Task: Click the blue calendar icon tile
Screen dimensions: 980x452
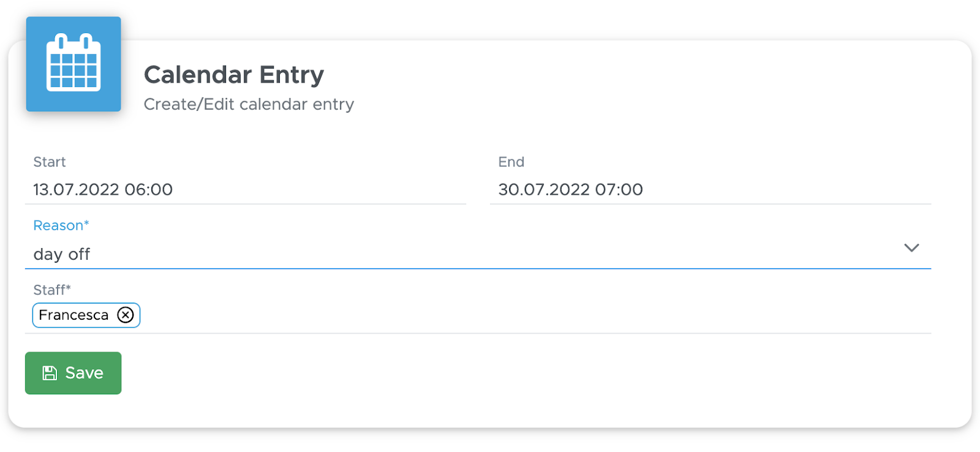Action: click(73, 64)
